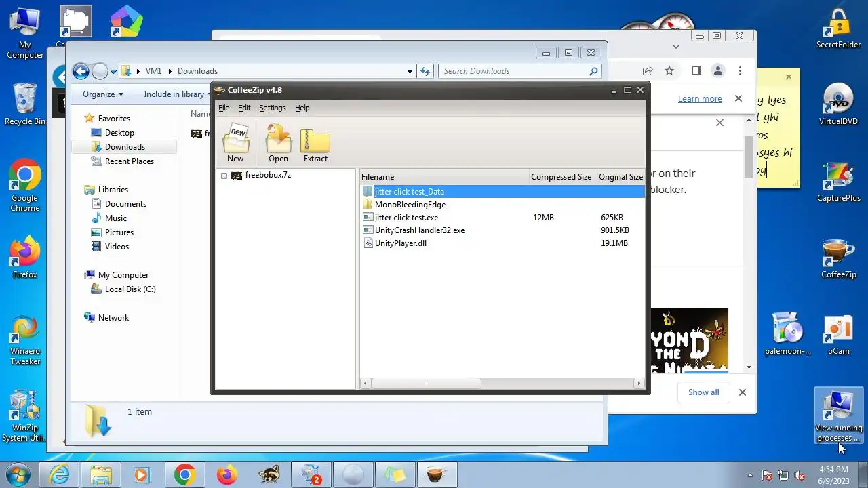Select Music library in Explorer
This screenshot has height=488, width=868.
point(116,218)
